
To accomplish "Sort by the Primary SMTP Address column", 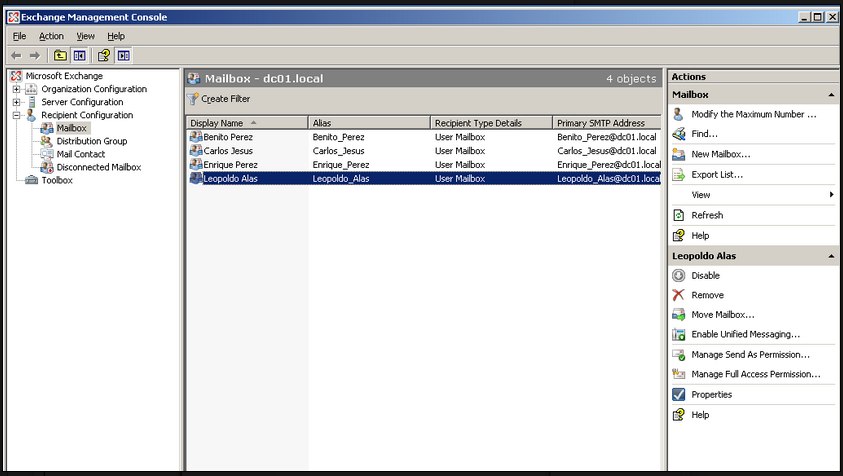I will 607,123.
